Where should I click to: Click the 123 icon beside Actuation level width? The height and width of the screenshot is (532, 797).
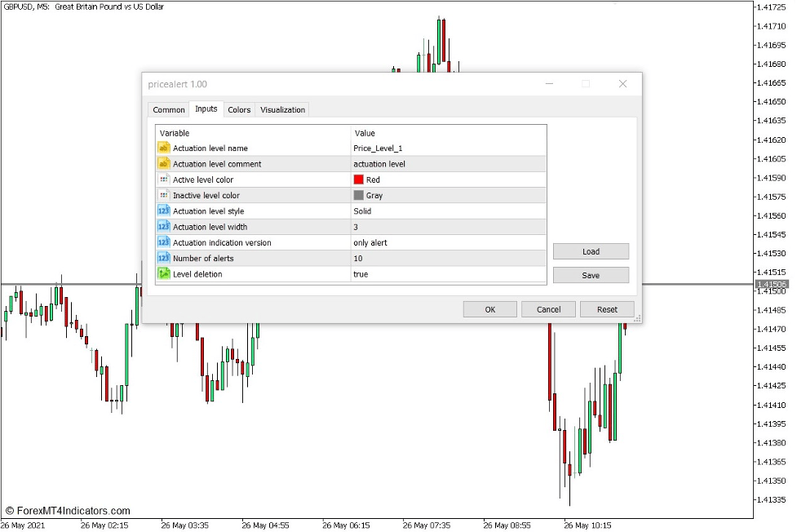(163, 226)
